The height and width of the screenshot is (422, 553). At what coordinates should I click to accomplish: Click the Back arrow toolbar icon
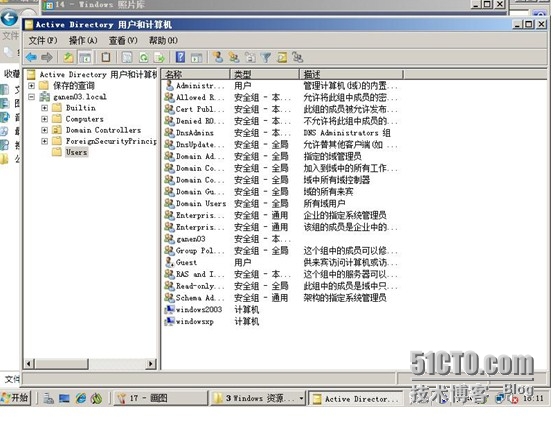[x=32, y=57]
